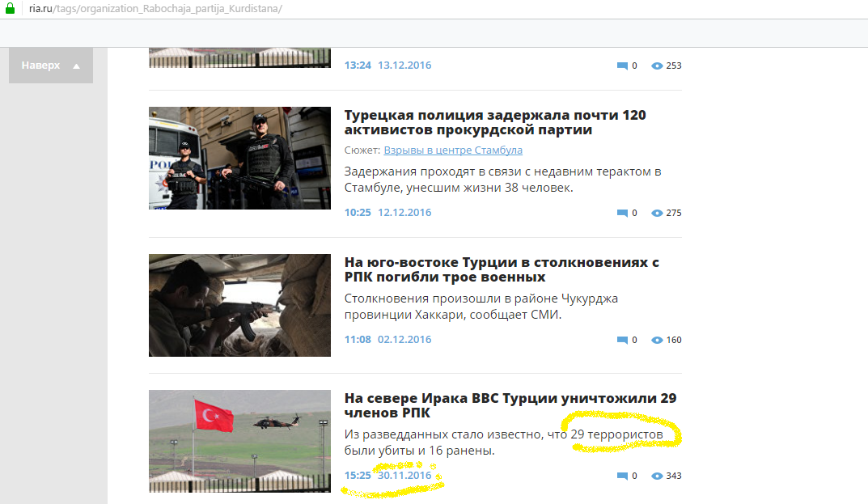
Task: Click views eye icon showing 275
Action: click(x=657, y=214)
